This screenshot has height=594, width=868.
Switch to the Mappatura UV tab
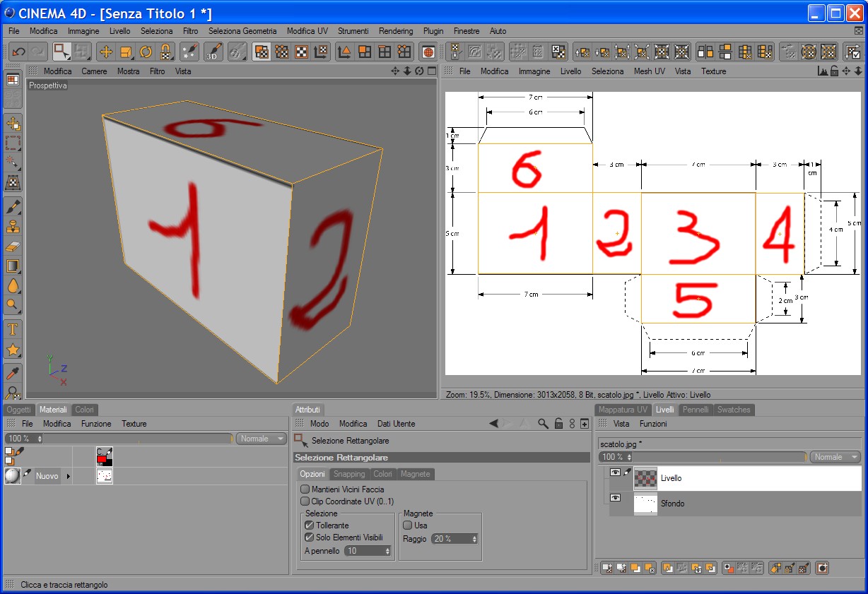point(623,410)
